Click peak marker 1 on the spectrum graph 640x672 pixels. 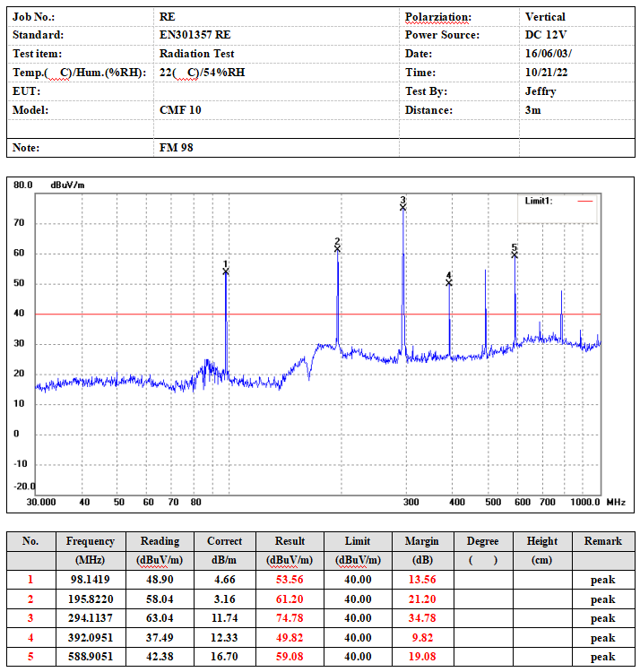226,271
